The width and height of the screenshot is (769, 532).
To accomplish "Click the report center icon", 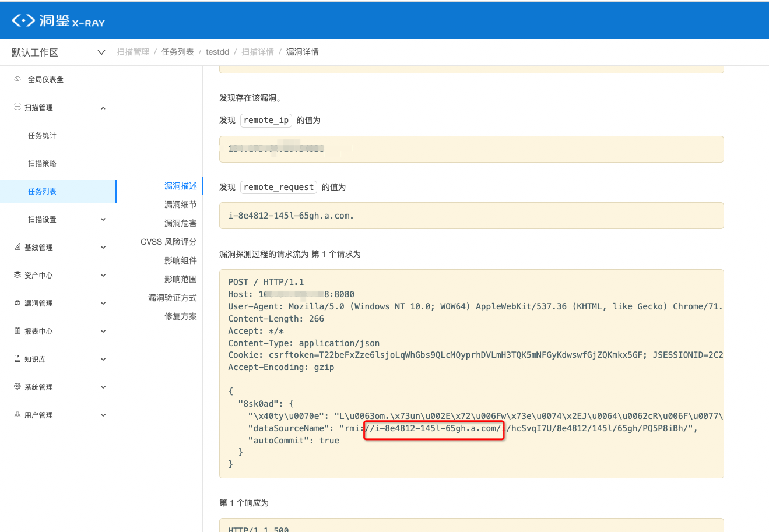I will pos(17,331).
